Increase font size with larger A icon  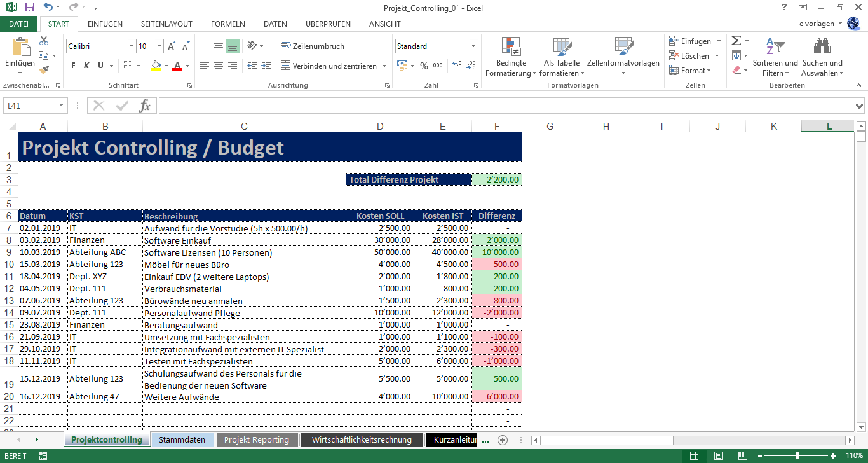pyautogui.click(x=172, y=46)
